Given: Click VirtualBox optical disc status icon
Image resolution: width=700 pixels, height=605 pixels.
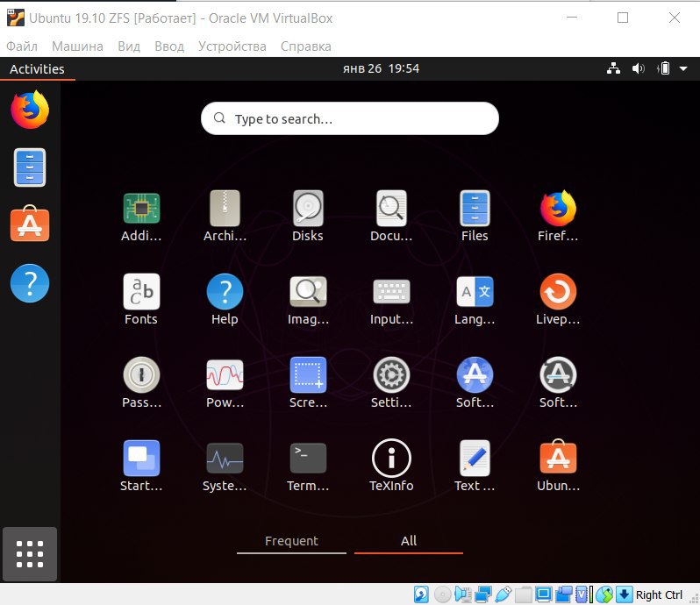Looking at the screenshot, I should [x=442, y=594].
